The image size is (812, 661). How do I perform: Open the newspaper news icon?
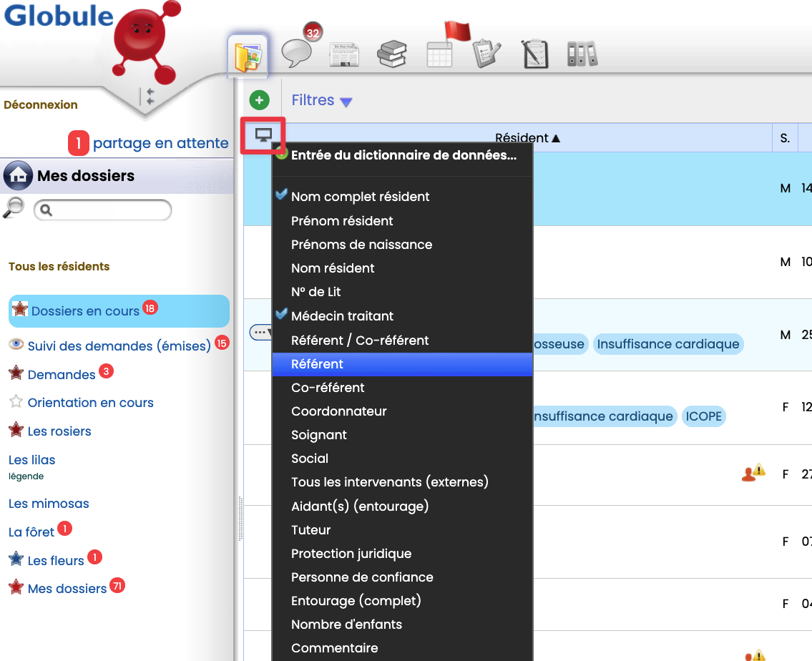pyautogui.click(x=344, y=54)
